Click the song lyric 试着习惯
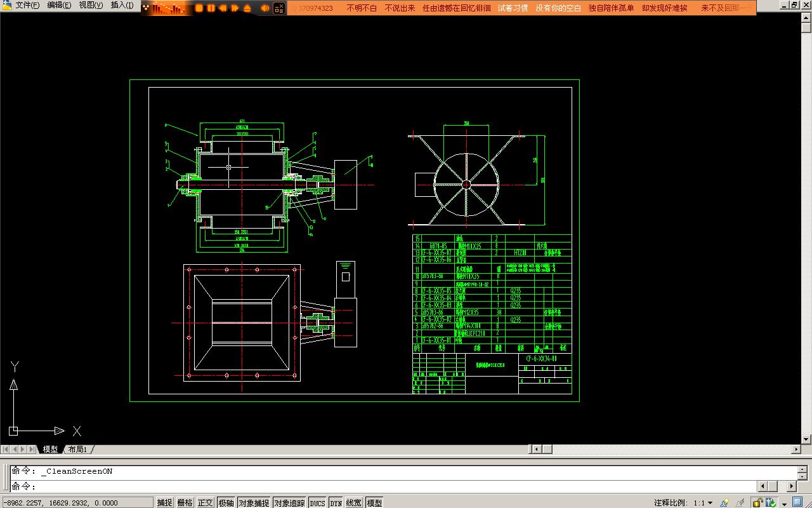The width and height of the screenshot is (812, 508). 513,8
